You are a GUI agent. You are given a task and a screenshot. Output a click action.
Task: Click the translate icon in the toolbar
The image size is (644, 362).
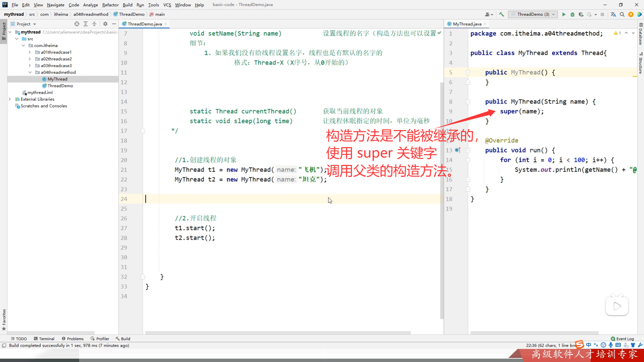point(613,14)
